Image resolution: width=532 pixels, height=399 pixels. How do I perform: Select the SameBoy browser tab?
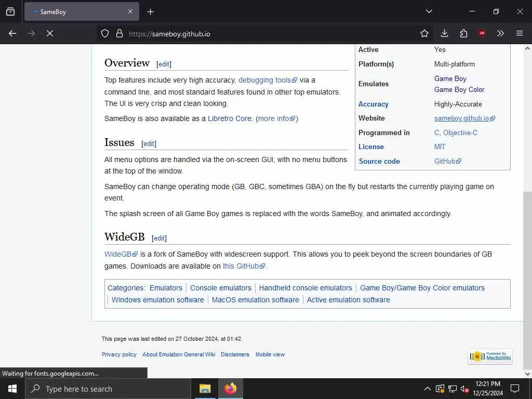pos(82,11)
